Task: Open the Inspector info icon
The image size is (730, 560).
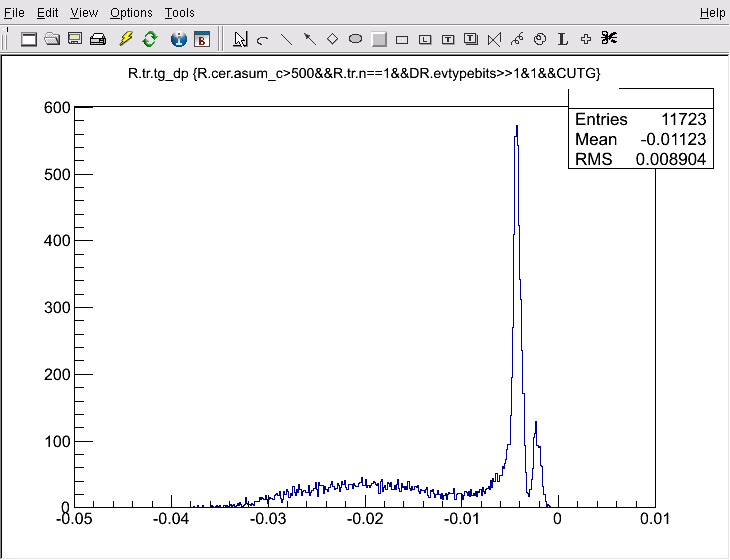Action: click(179, 39)
